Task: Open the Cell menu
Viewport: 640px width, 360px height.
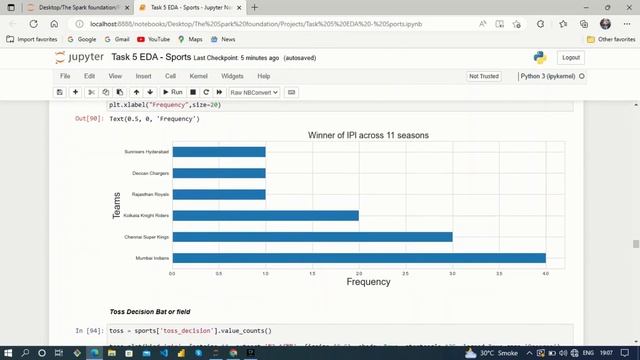Action: click(x=170, y=76)
